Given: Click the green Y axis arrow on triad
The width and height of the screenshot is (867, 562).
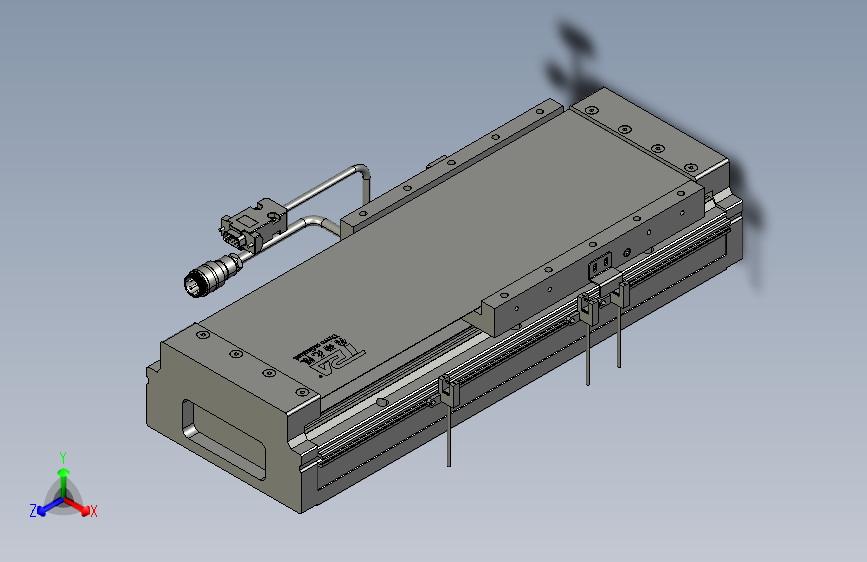Looking at the screenshot, I should click(64, 482).
